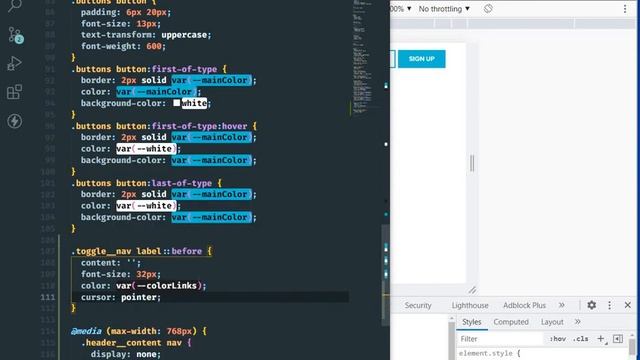Open the Extensions view
The height and width of the screenshot is (360, 640).
[14, 92]
